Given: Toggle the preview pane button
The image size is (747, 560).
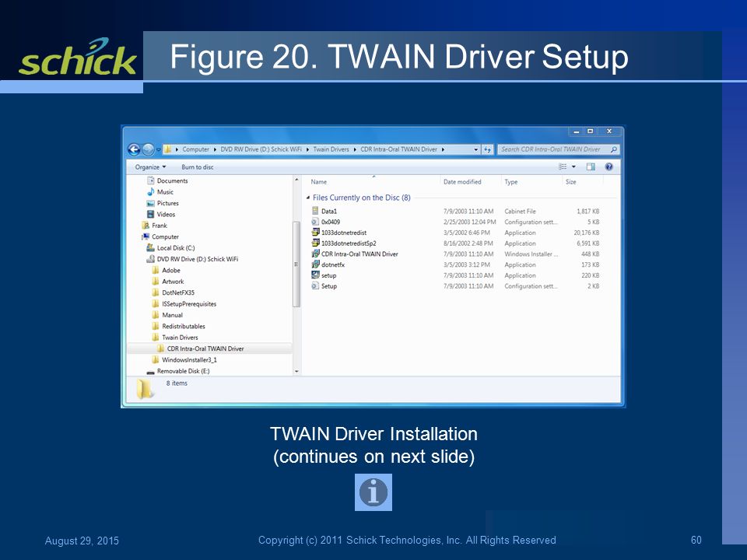Looking at the screenshot, I should [x=591, y=166].
